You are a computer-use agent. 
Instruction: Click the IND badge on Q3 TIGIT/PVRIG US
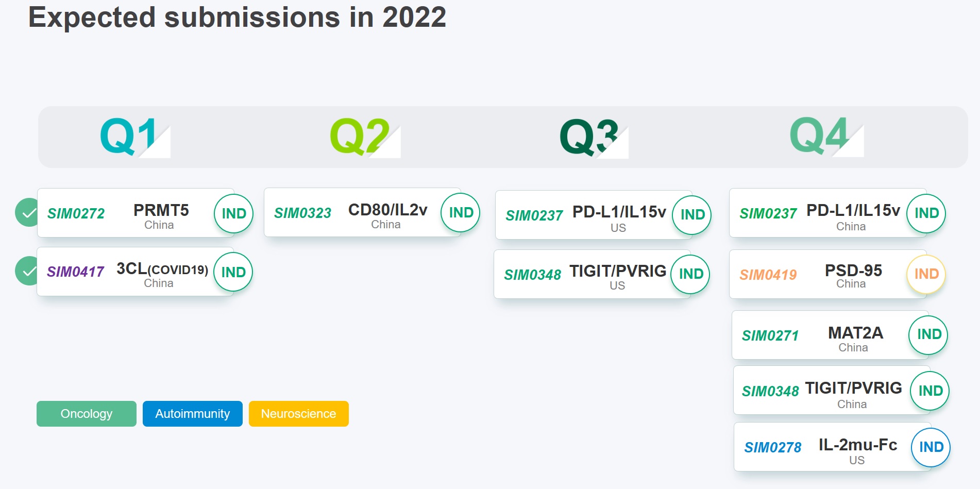(691, 274)
